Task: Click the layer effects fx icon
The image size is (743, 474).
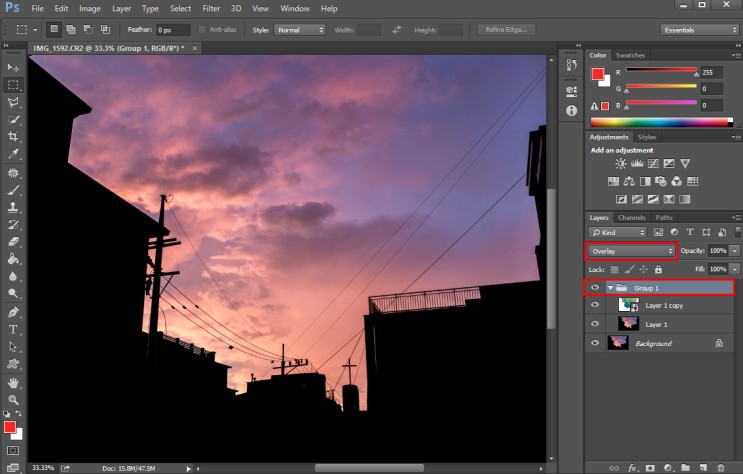Action: (632, 466)
